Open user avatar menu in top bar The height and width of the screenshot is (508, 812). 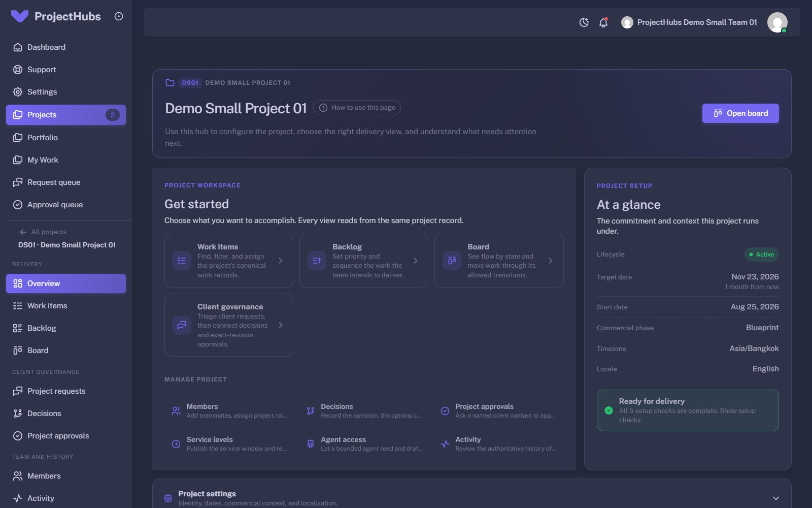pos(777,22)
